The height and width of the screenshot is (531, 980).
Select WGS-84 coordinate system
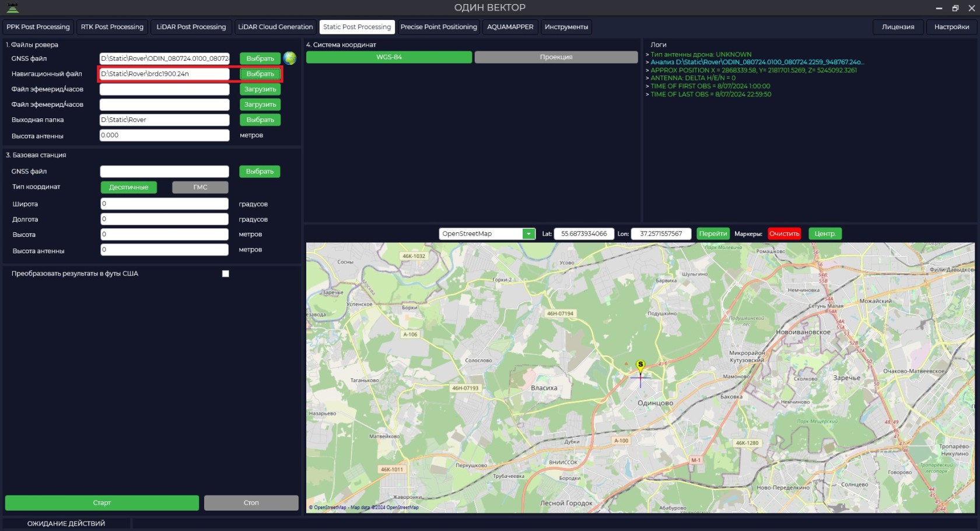pyautogui.click(x=389, y=57)
